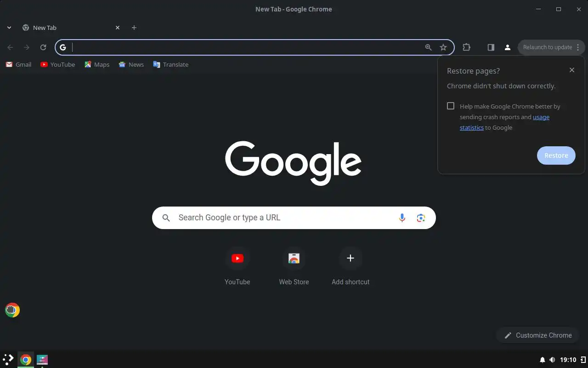Go forward with the forward arrow
This screenshot has height=368, width=588.
point(27,47)
